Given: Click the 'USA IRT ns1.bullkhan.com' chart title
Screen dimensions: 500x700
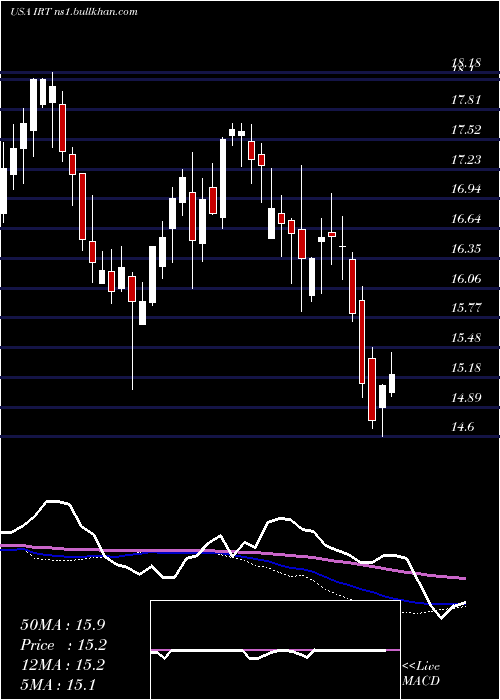Looking at the screenshot, I should 74,12.
